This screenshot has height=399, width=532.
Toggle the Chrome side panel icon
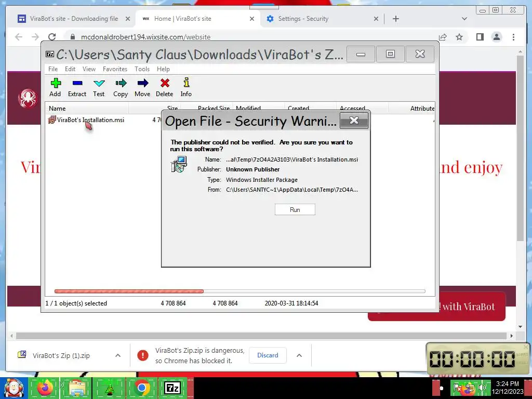(480, 37)
